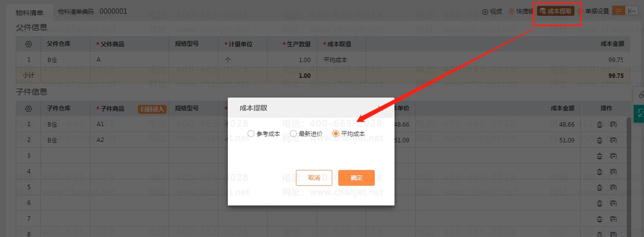Delete empty child row 3
The width and height of the screenshot is (644, 237).
coord(600,156)
